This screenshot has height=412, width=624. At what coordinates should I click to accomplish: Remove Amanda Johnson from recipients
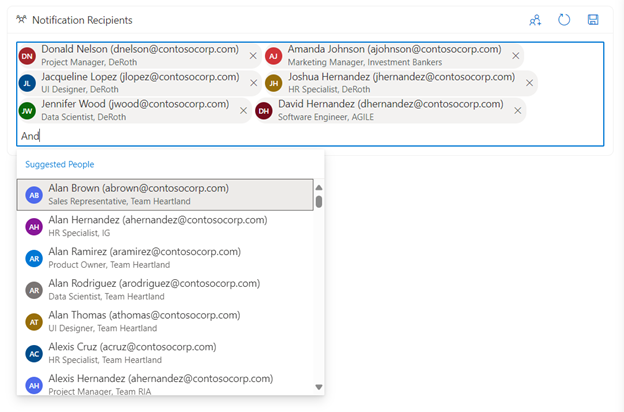(516, 56)
